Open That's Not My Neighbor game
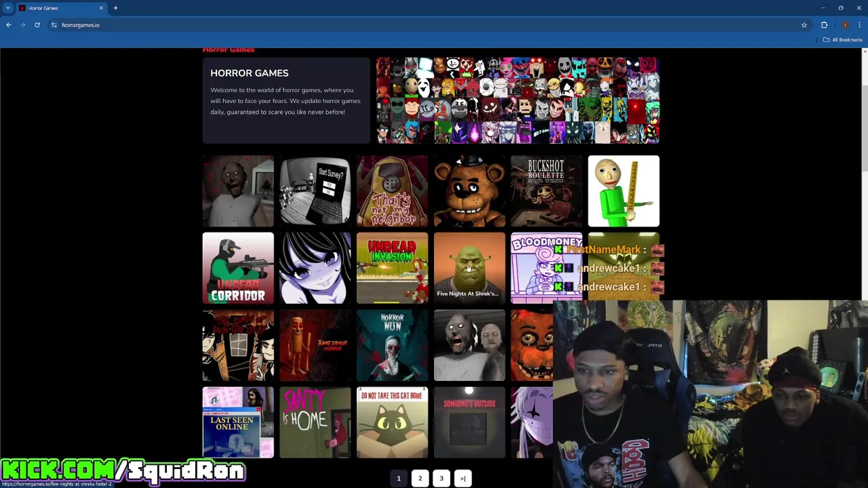Viewport: 868px width, 488px height. coord(393,191)
